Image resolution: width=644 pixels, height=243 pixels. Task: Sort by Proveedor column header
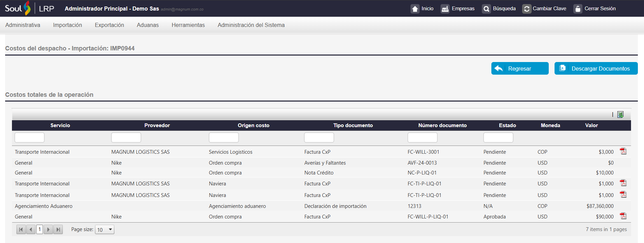tap(157, 125)
